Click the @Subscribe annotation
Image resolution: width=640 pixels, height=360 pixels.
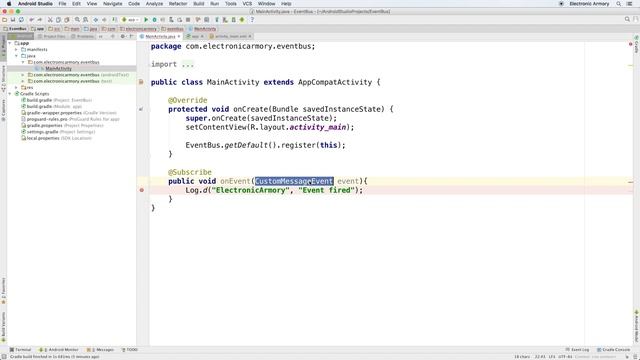[x=190, y=172]
